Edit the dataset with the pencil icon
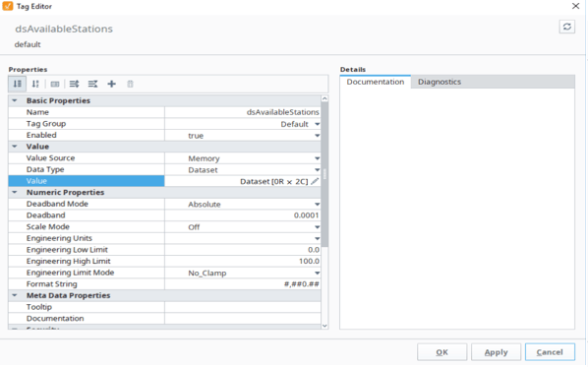The image size is (588, 367). (x=315, y=181)
